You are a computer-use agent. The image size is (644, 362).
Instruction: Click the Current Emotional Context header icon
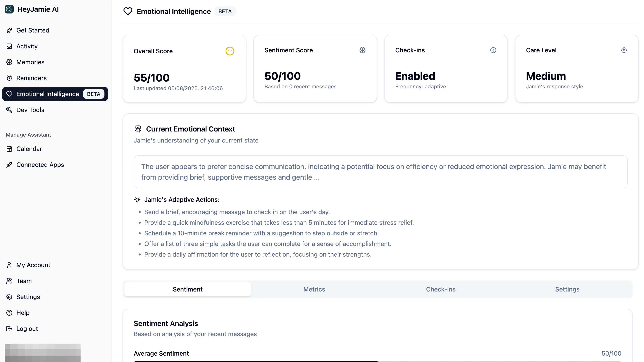(138, 129)
